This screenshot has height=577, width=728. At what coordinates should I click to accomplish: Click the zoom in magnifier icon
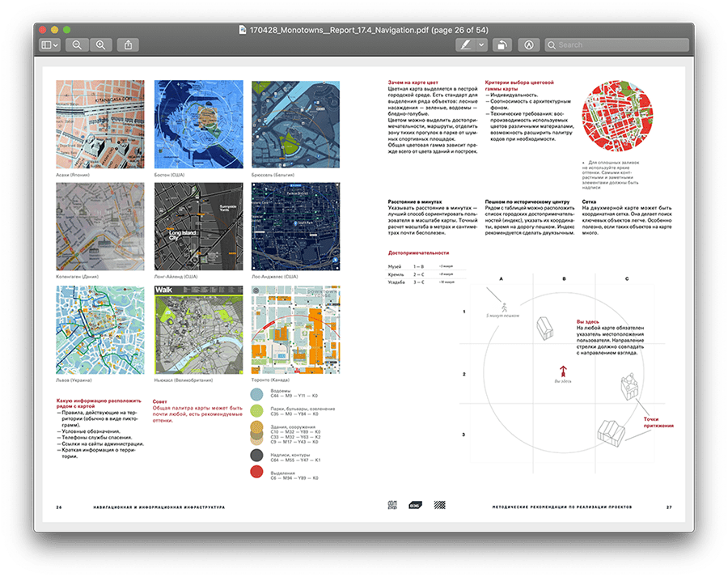100,45
